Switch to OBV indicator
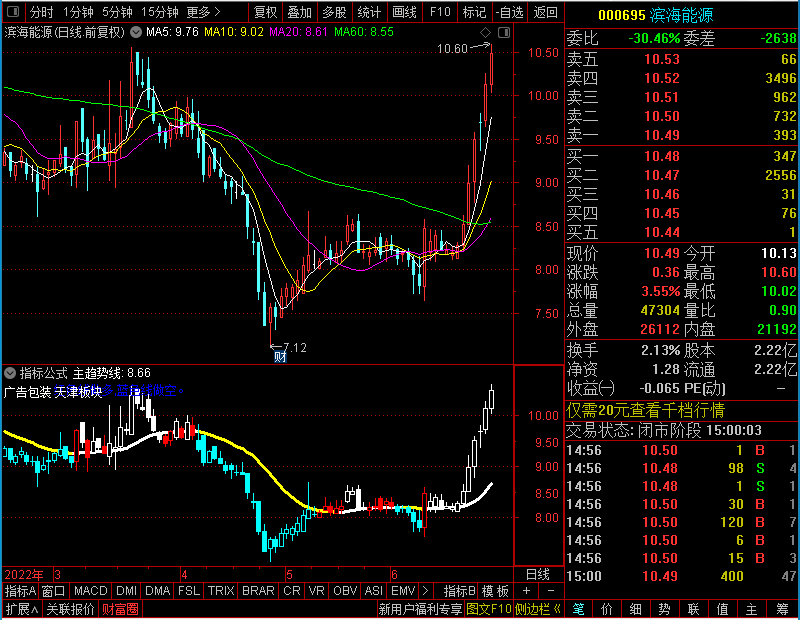This screenshot has width=800, height=620. pyautogui.click(x=345, y=591)
